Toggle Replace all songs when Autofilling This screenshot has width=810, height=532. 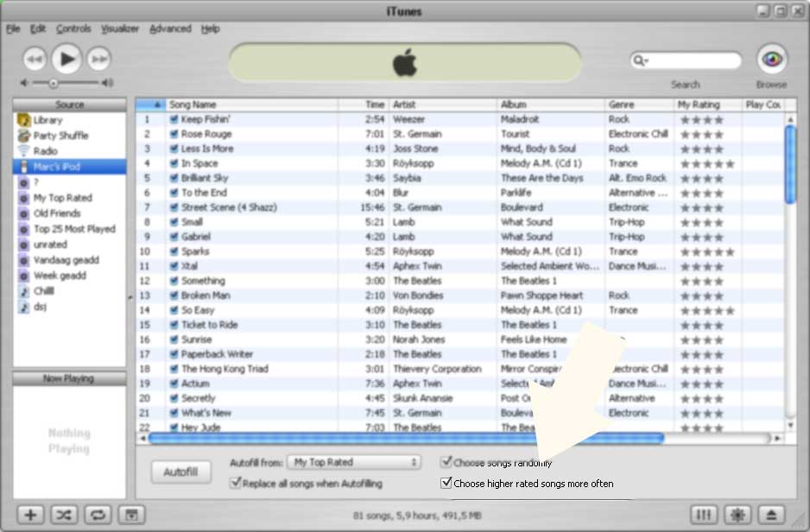(236, 483)
